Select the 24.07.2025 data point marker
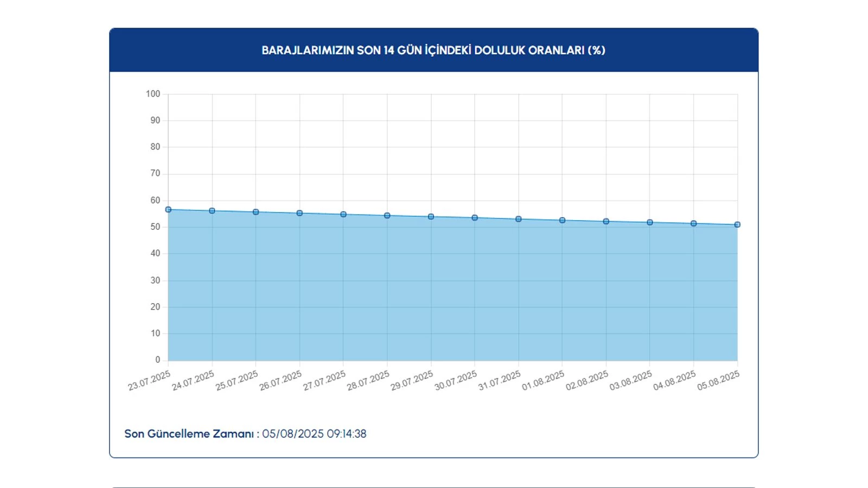868x488 pixels. (212, 211)
